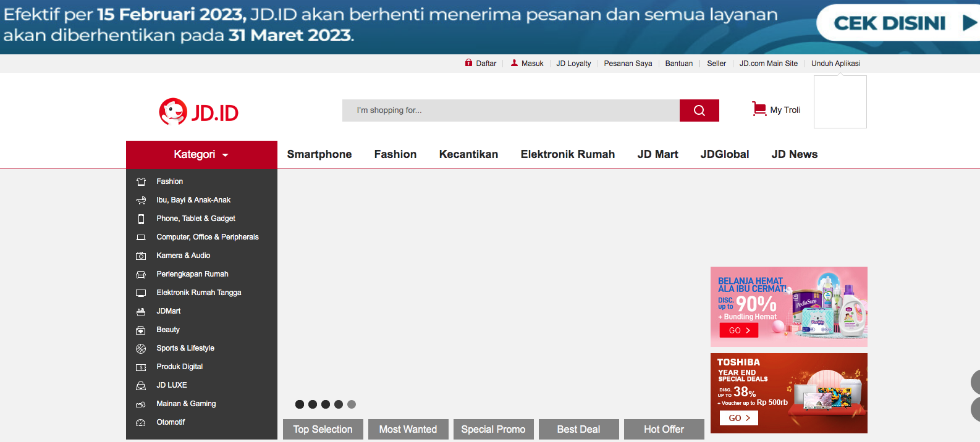Screen dimensions: 980x442
Task: Select Kamera & Audio category
Action: [184, 256]
